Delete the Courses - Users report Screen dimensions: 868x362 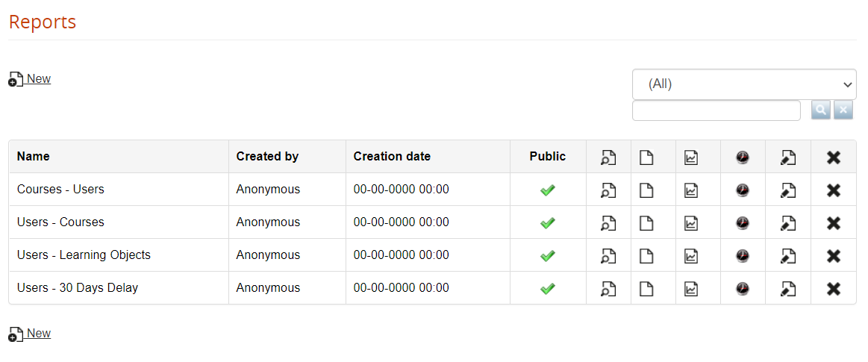coord(834,190)
